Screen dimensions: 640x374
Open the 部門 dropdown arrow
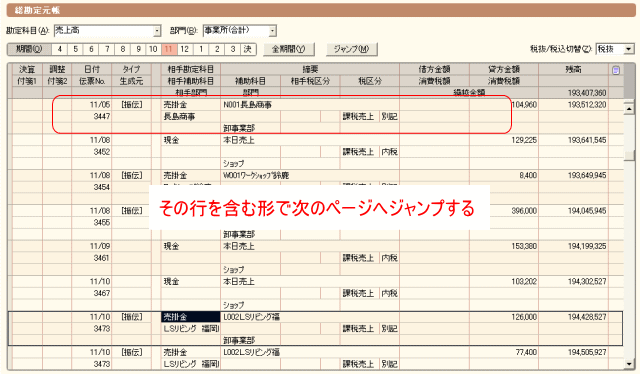(x=272, y=31)
